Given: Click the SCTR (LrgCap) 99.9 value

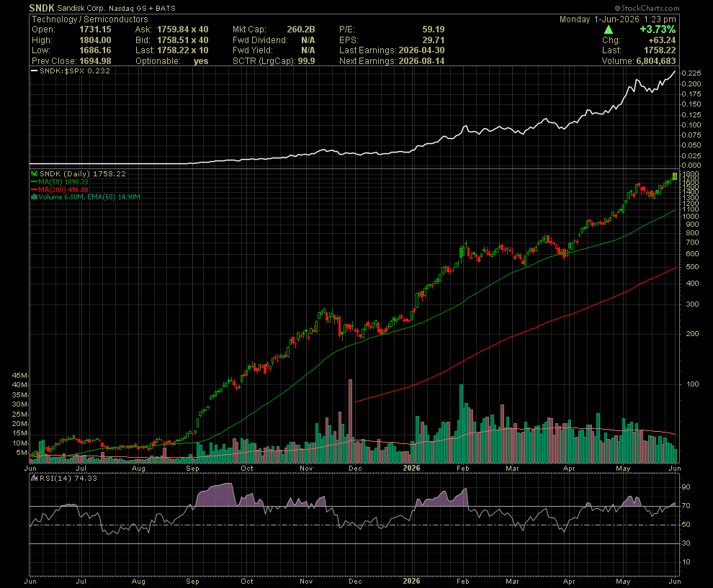Looking at the screenshot, I should (307, 61).
